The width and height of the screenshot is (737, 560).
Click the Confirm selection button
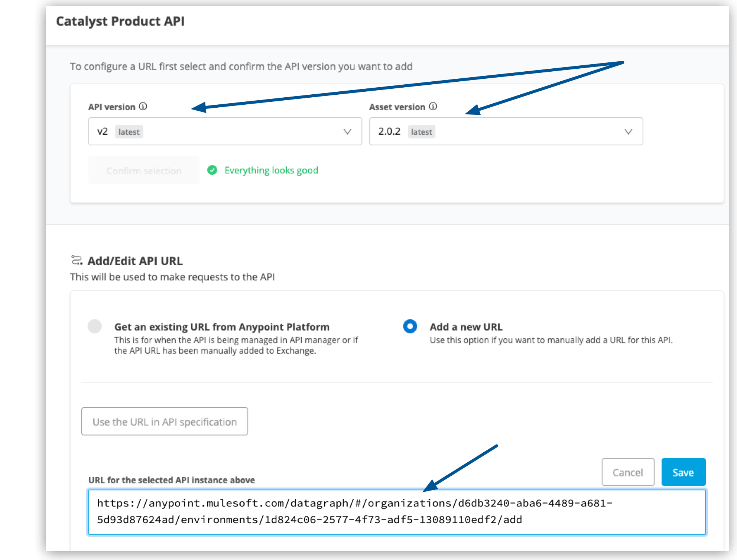(144, 170)
